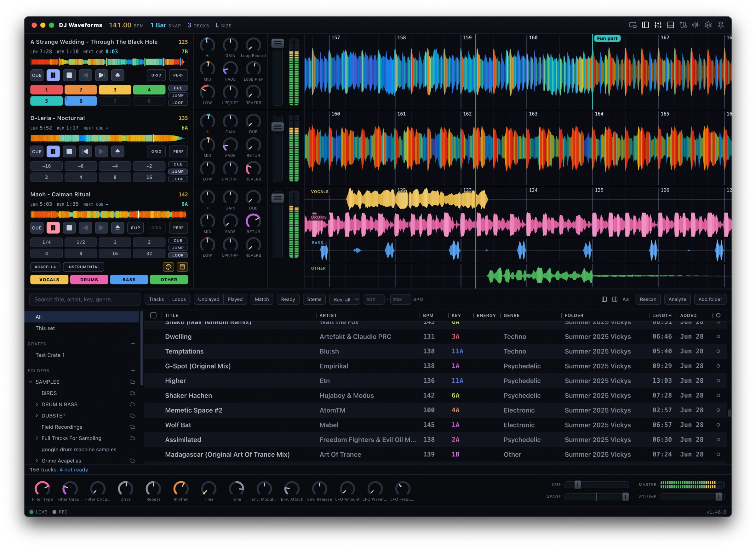Tick the select-all checkbox in table header
The image size is (756, 549).
coord(153,315)
